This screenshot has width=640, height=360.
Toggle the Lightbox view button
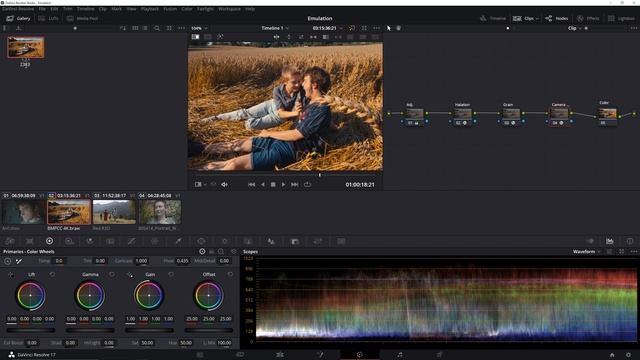621,18
